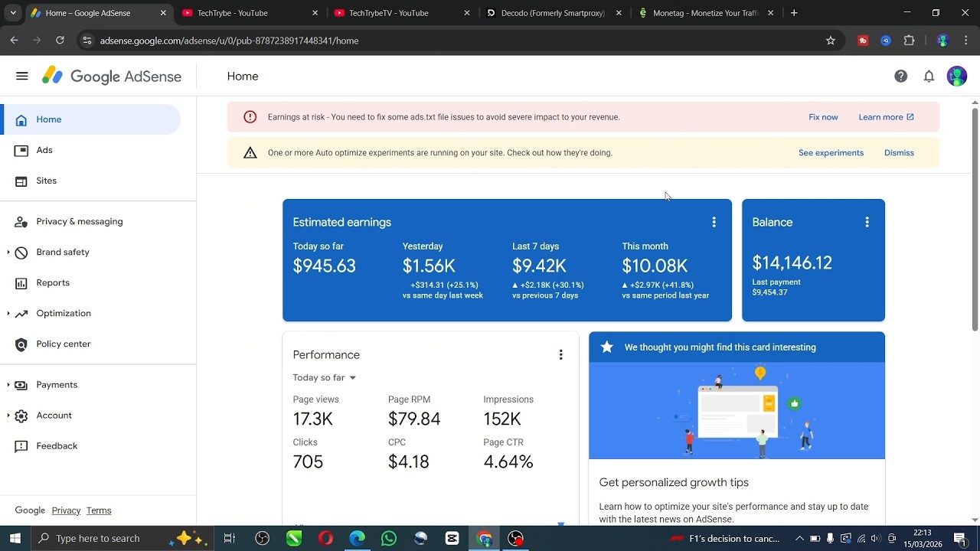Click the Page RPM $79.84 value
This screenshot has width=980, height=551.
414,419
